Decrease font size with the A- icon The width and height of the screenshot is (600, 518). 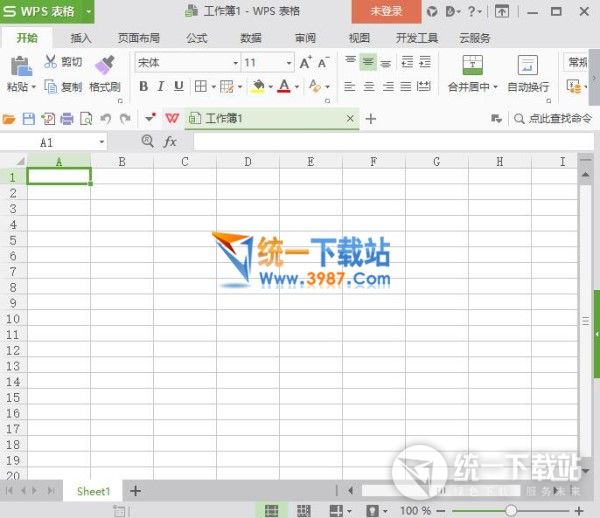coord(323,62)
